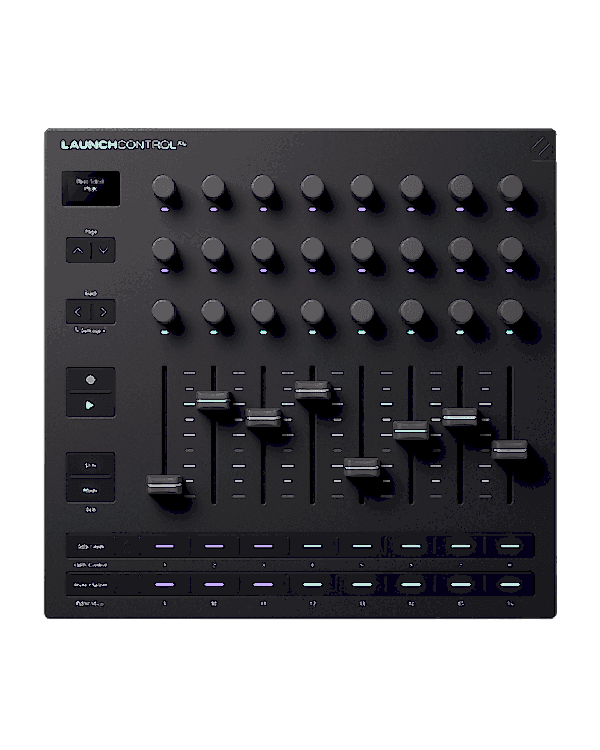Viewport: 600px width, 750px height.
Task: Tap the Mode button below Shift
Action: [90, 490]
